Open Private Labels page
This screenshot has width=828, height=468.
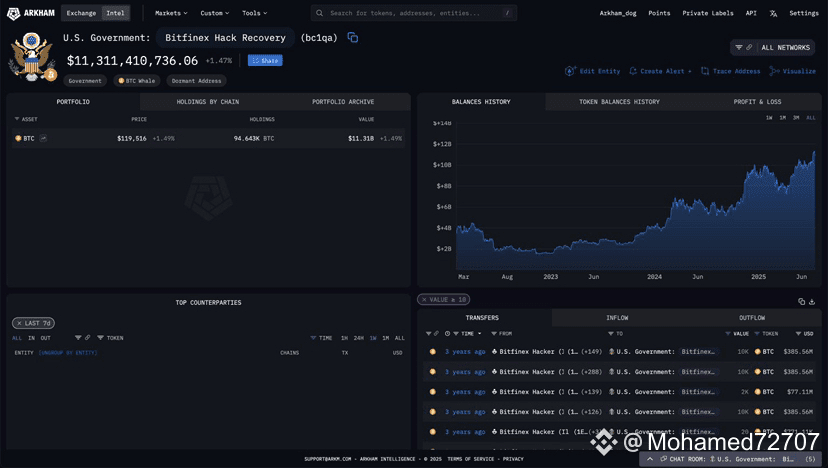tap(708, 13)
